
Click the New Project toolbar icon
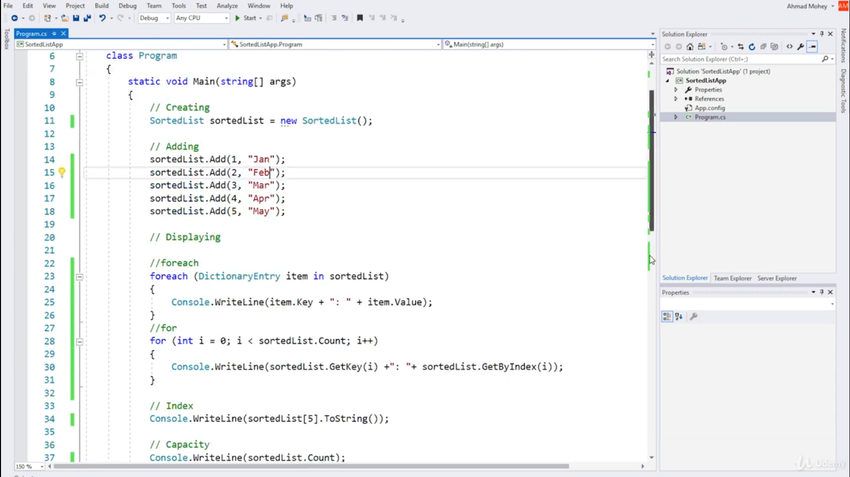click(48, 18)
